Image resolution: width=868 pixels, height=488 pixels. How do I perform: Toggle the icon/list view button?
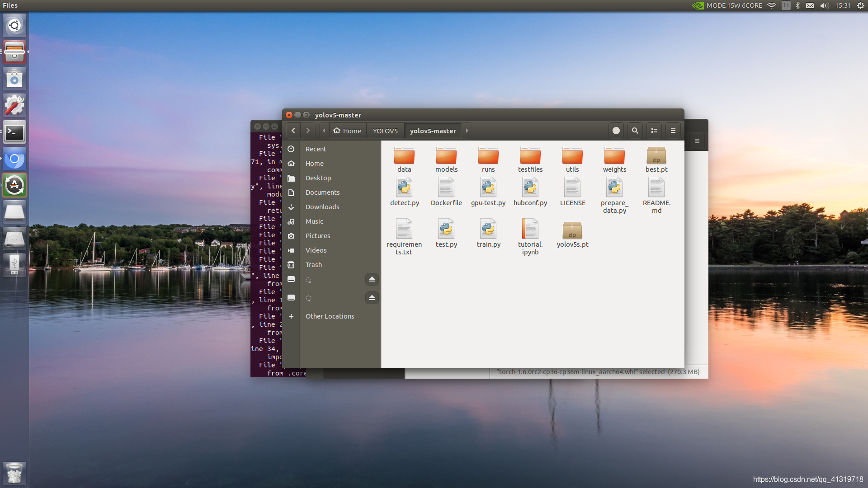tap(654, 131)
